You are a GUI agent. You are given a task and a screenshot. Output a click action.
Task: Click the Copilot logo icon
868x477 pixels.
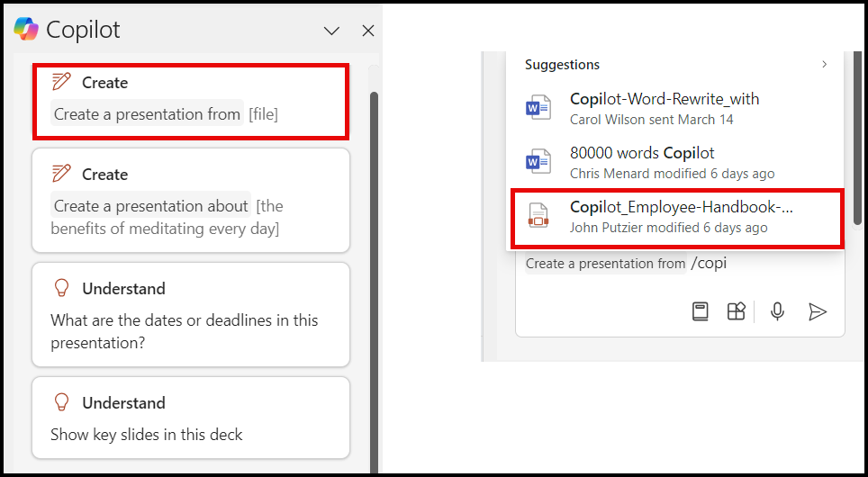tap(26, 30)
